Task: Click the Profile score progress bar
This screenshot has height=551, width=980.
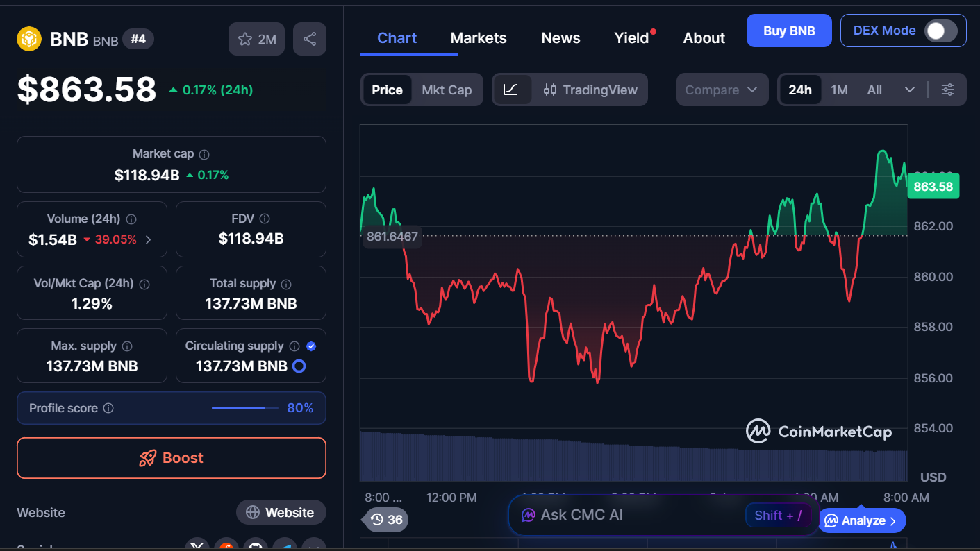Action: 244,408
